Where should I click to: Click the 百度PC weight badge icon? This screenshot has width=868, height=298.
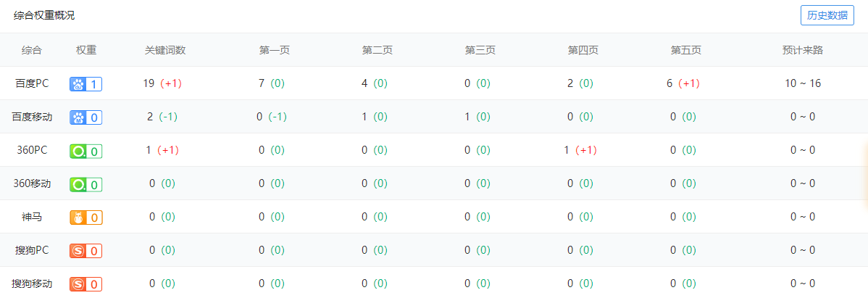[x=85, y=84]
